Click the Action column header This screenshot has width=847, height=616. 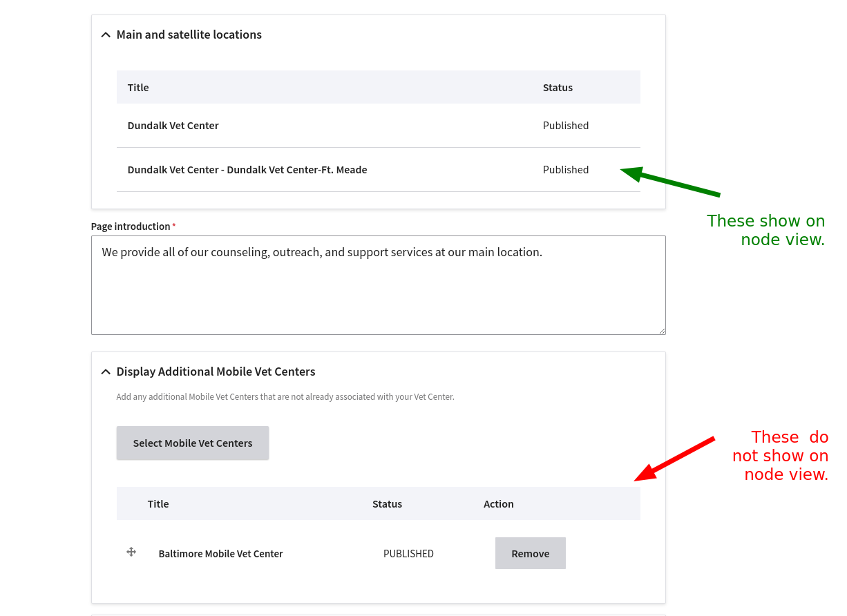[x=499, y=504]
